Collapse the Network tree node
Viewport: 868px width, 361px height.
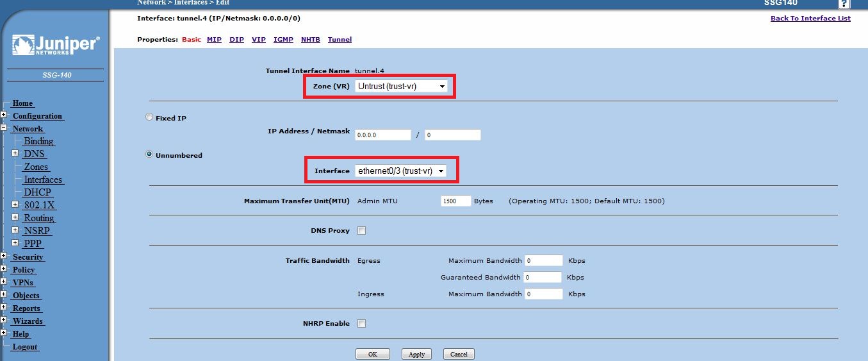point(4,129)
